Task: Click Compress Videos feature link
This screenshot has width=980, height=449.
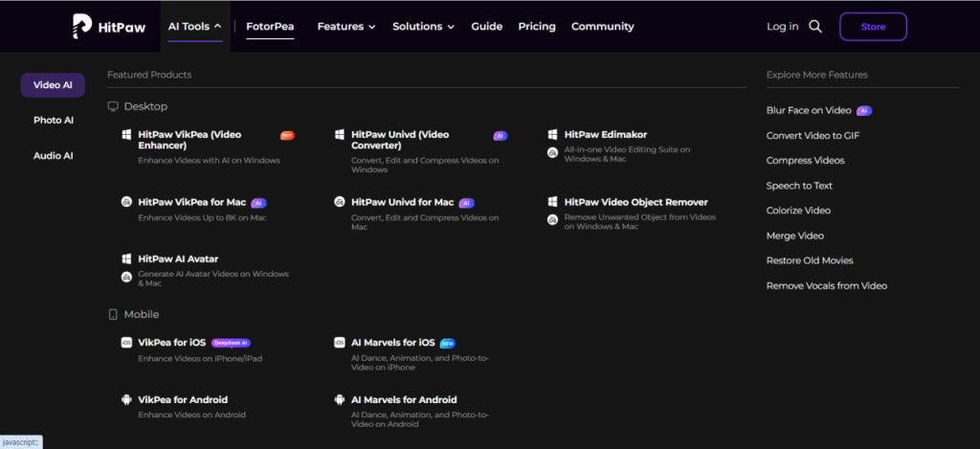Action: click(x=805, y=161)
